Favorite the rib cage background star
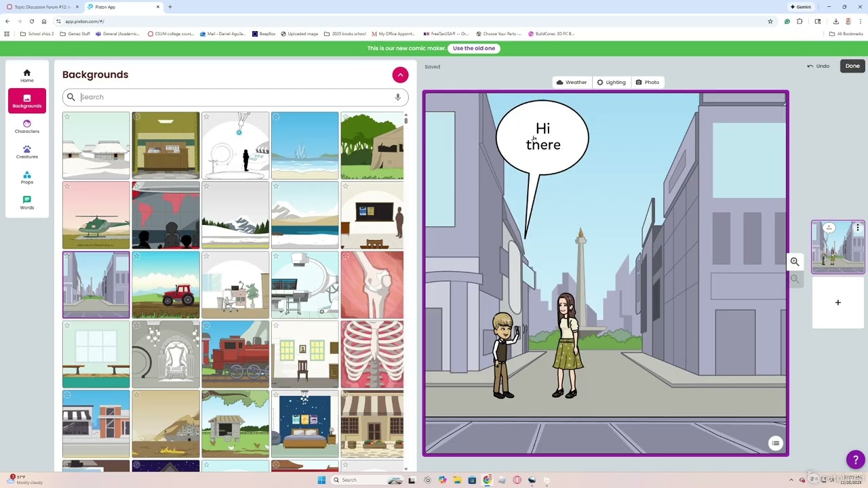This screenshot has height=488, width=868. pos(346,325)
